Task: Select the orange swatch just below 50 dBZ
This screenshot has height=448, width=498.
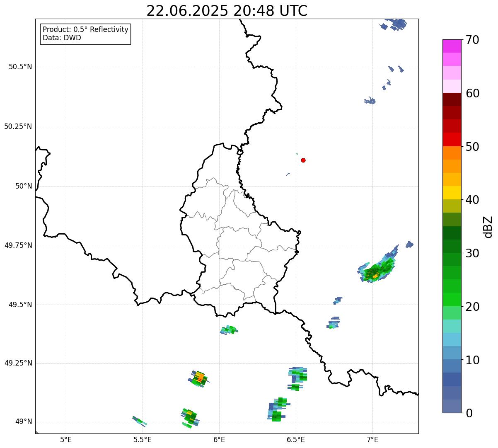Action: tap(452, 153)
